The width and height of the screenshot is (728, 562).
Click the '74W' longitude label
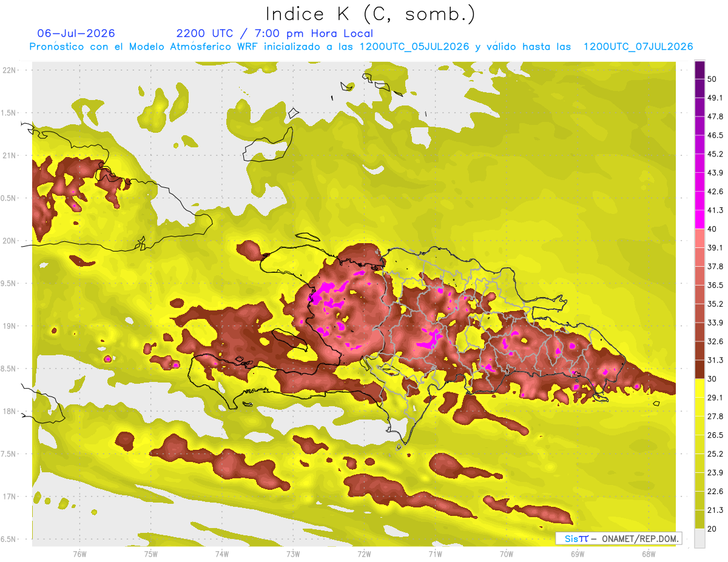[221, 554]
